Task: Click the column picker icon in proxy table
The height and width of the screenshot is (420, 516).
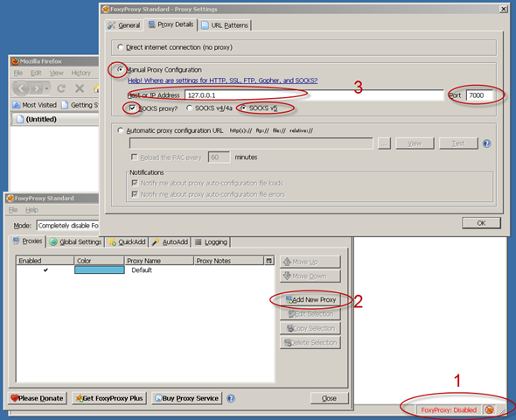Action: (x=269, y=261)
